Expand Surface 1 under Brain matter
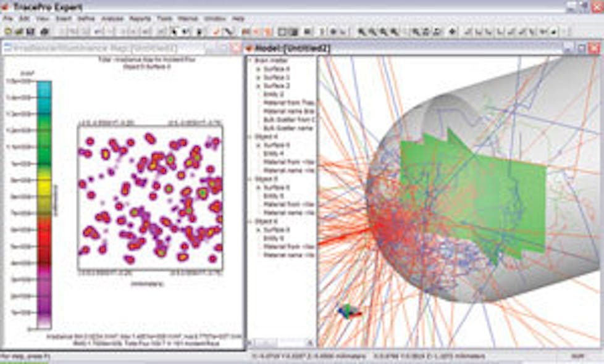Screen dimensions: 604x364 259,77
